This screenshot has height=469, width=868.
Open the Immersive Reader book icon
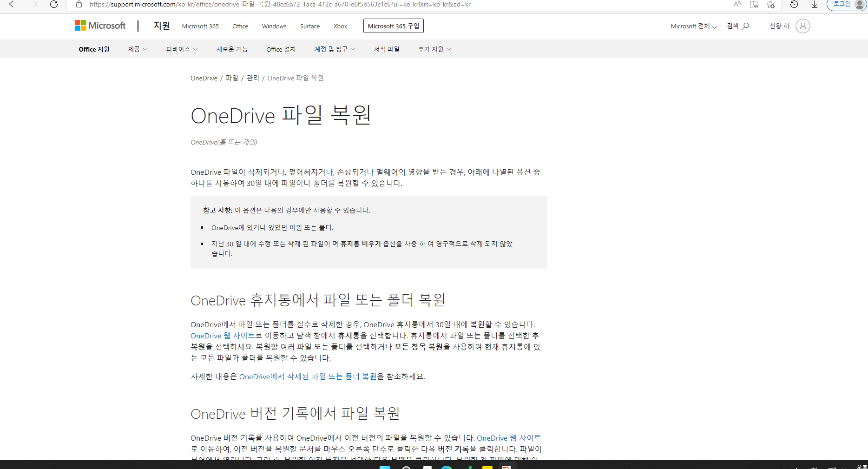(x=754, y=4)
